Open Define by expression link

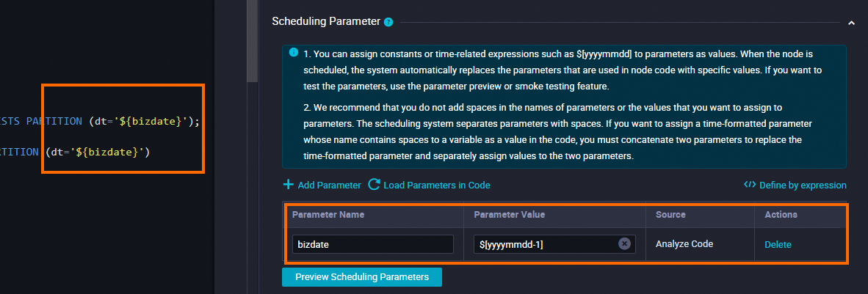pos(803,185)
